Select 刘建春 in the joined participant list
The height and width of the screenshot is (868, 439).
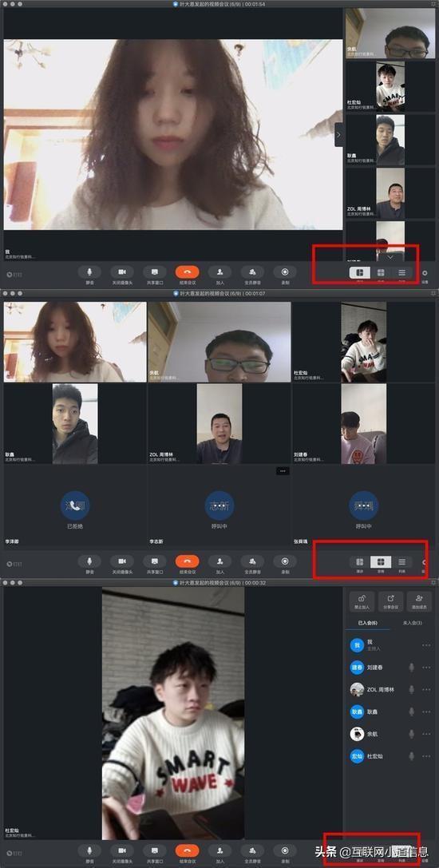click(390, 668)
